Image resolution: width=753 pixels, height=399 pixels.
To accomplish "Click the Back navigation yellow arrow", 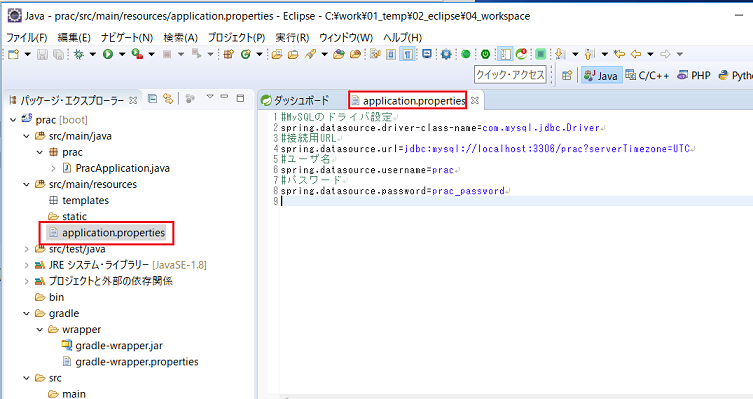I will tap(636, 54).
